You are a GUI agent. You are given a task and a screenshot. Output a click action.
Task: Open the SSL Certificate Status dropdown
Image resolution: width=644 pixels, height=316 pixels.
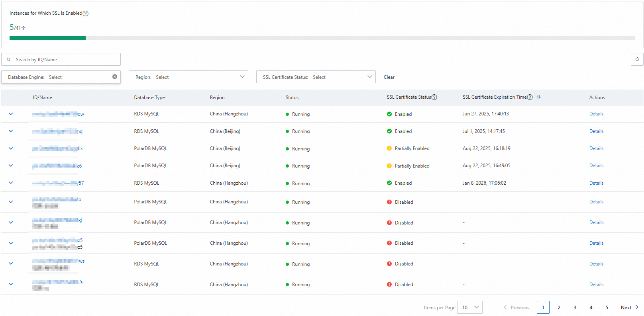click(316, 77)
